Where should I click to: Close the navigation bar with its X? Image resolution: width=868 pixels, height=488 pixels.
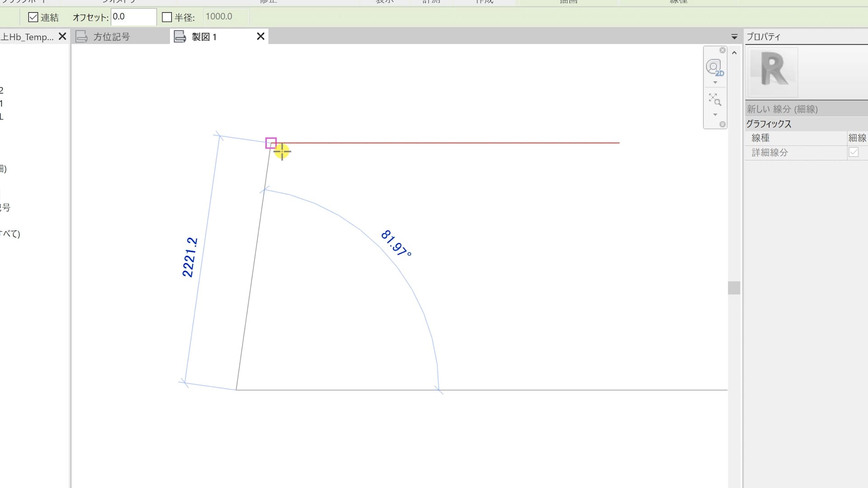[x=722, y=50]
